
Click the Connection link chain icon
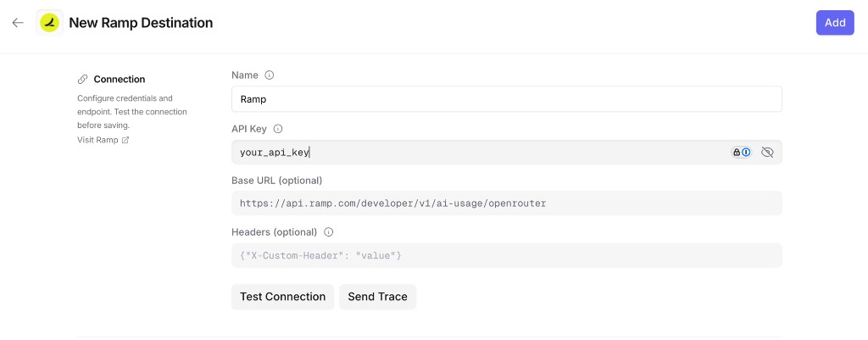pyautogui.click(x=82, y=80)
